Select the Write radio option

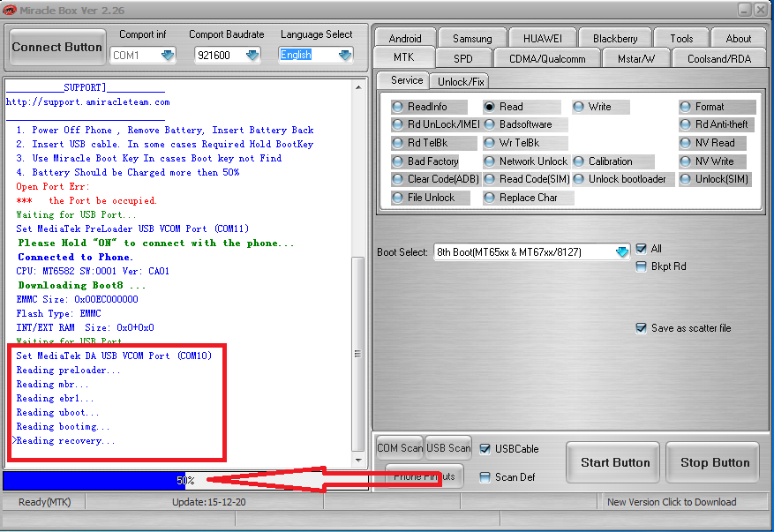pyautogui.click(x=600, y=107)
